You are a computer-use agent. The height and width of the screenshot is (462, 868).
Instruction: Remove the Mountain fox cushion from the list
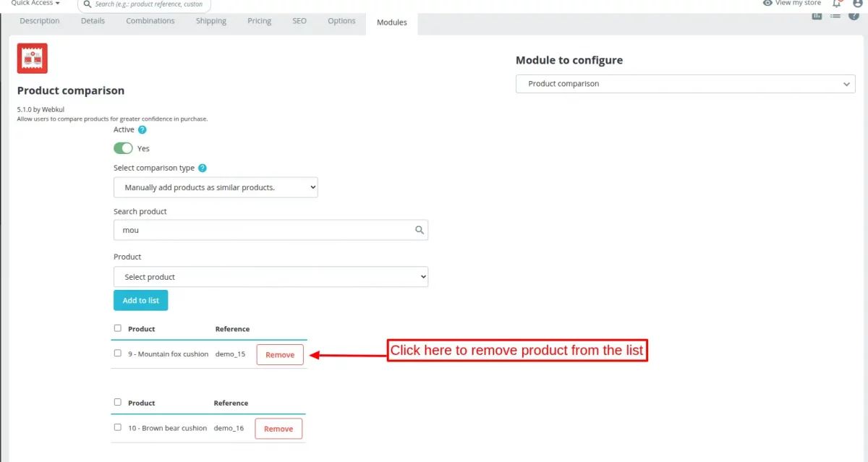click(x=279, y=354)
